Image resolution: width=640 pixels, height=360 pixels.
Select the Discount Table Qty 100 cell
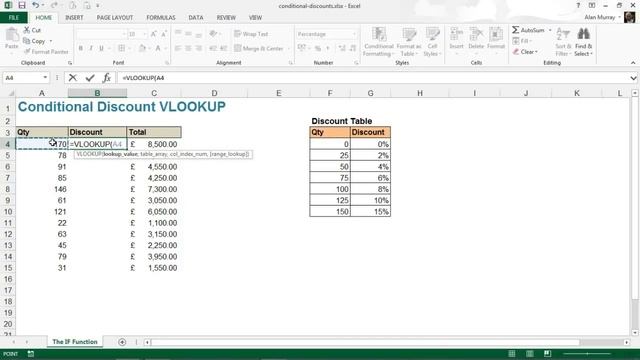coord(330,189)
